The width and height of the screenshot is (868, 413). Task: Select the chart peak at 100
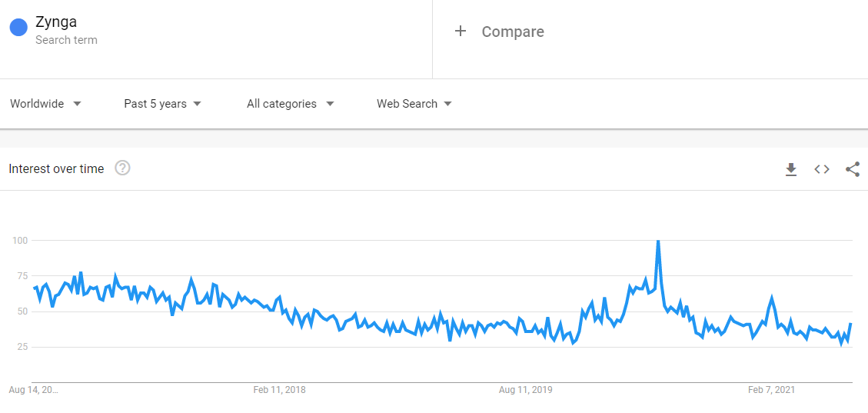657,241
